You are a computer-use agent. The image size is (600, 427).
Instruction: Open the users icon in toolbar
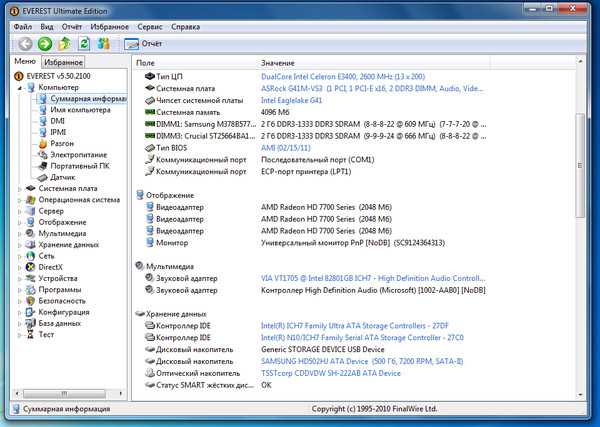tap(104, 44)
